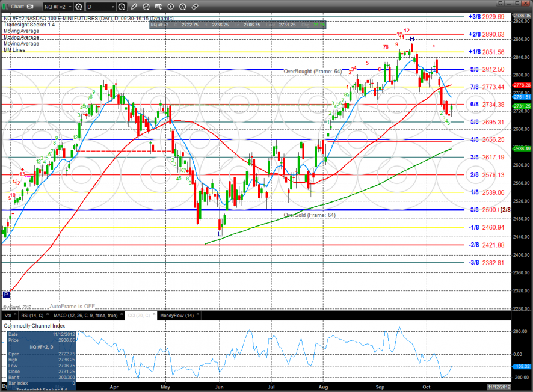Click the diamond arrows scaling icon
This screenshot has height=392, width=533.
(x=195, y=7)
